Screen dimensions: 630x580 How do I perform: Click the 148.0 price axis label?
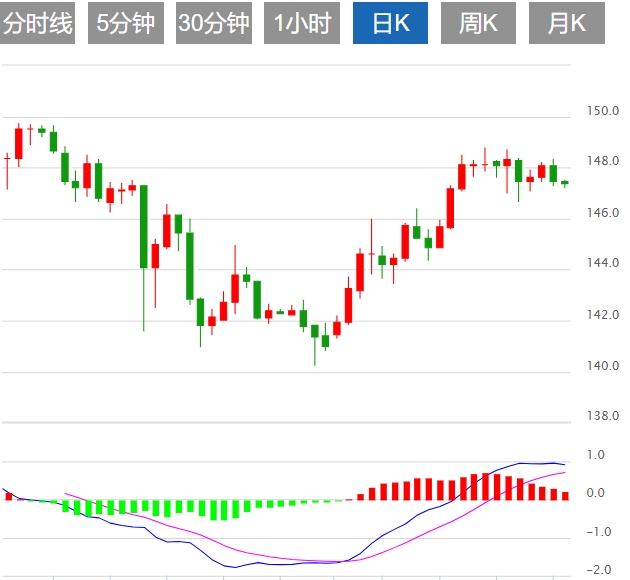pos(603,161)
